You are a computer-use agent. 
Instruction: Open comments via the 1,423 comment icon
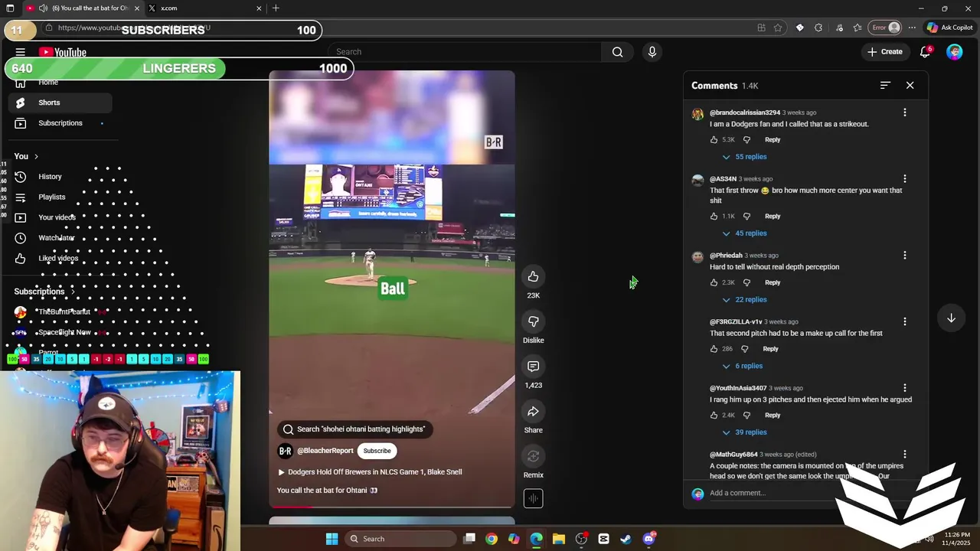click(x=534, y=366)
